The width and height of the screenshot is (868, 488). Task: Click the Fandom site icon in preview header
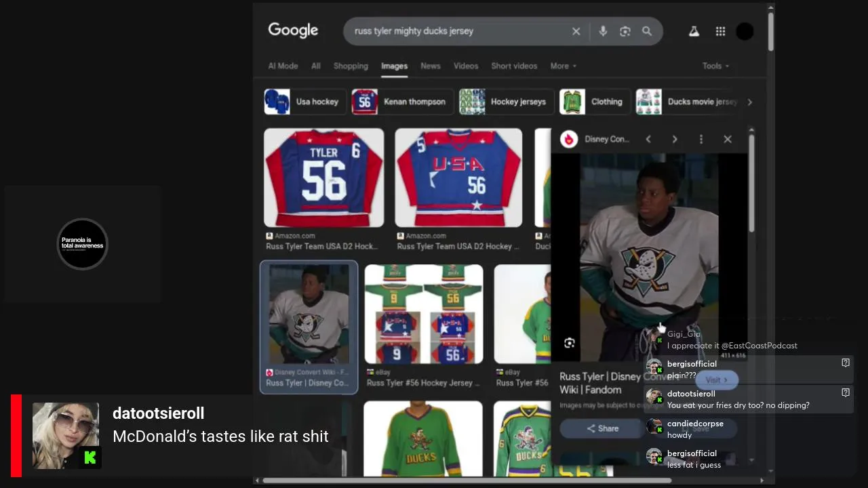(x=569, y=139)
